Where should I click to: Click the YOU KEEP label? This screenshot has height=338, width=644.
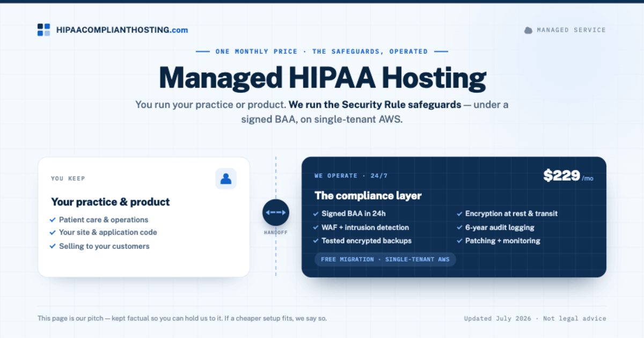[x=68, y=179]
